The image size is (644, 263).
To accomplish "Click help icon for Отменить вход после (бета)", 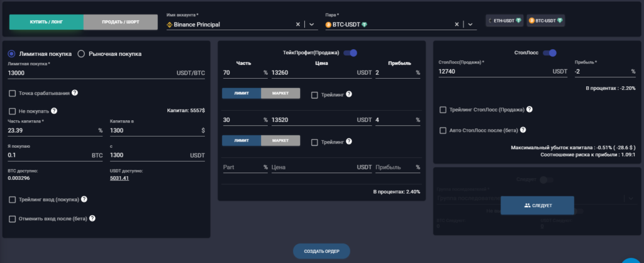I will point(92,219).
